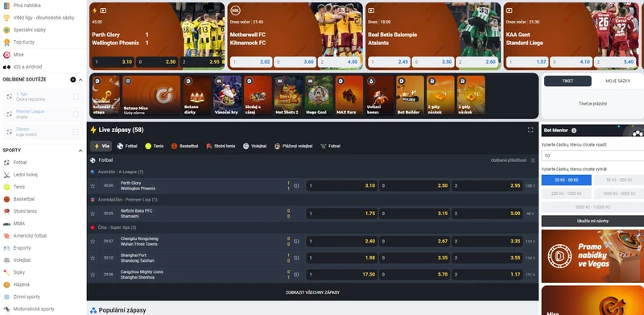Image resolution: width=644 pixels, height=315 pixels.
Task: Open Bet Mentor info icon
Action: coord(574,131)
